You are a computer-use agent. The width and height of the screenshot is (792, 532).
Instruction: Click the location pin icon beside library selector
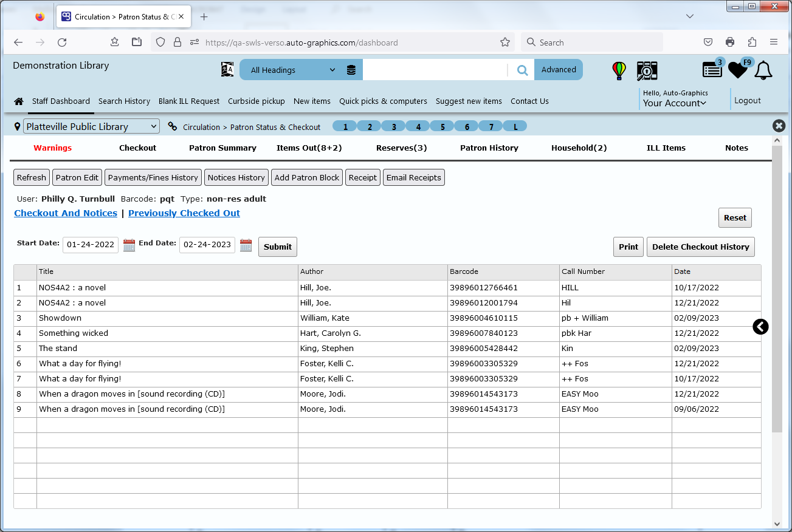coord(17,127)
